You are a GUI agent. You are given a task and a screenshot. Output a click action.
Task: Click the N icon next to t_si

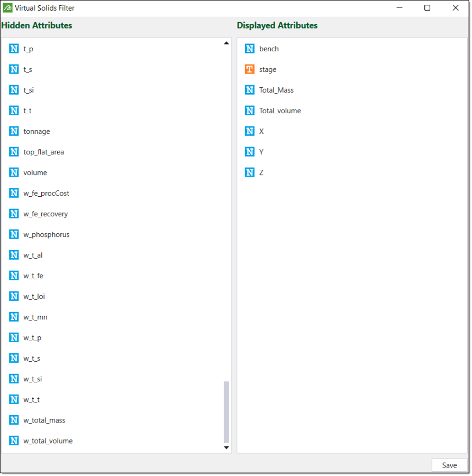[14, 90]
